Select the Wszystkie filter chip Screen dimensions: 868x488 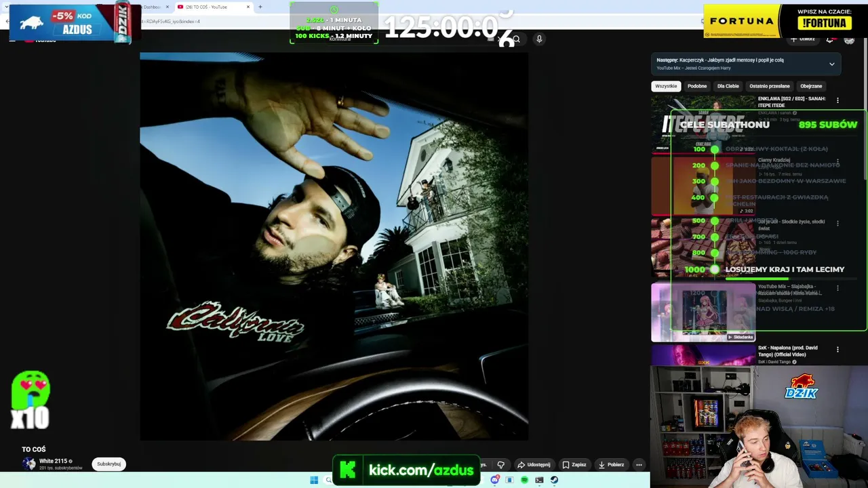coord(666,86)
